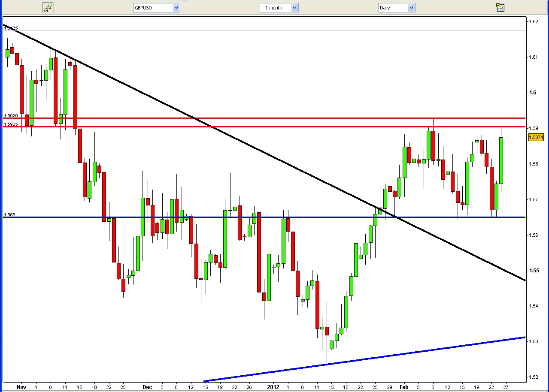Click the chart settings icon at the toolbar's right
549x392 pixels.
[500, 7]
